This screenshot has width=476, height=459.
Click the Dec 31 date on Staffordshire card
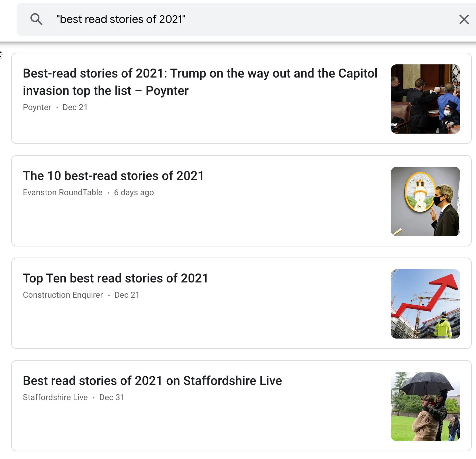coord(112,397)
